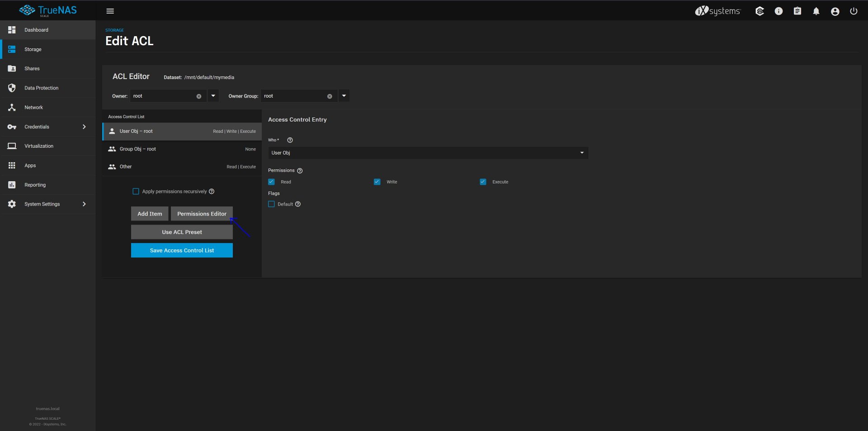This screenshot has width=868, height=431.
Task: Toggle the Default flag checkbox
Action: click(x=271, y=204)
